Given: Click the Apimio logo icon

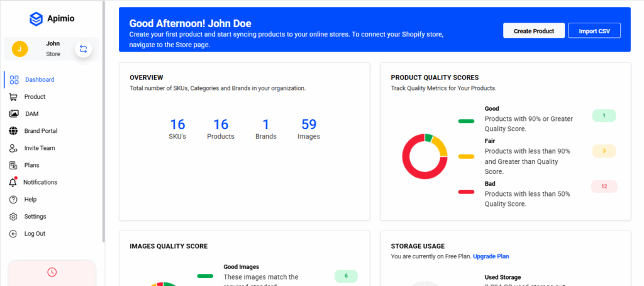Looking at the screenshot, I should (36, 20).
